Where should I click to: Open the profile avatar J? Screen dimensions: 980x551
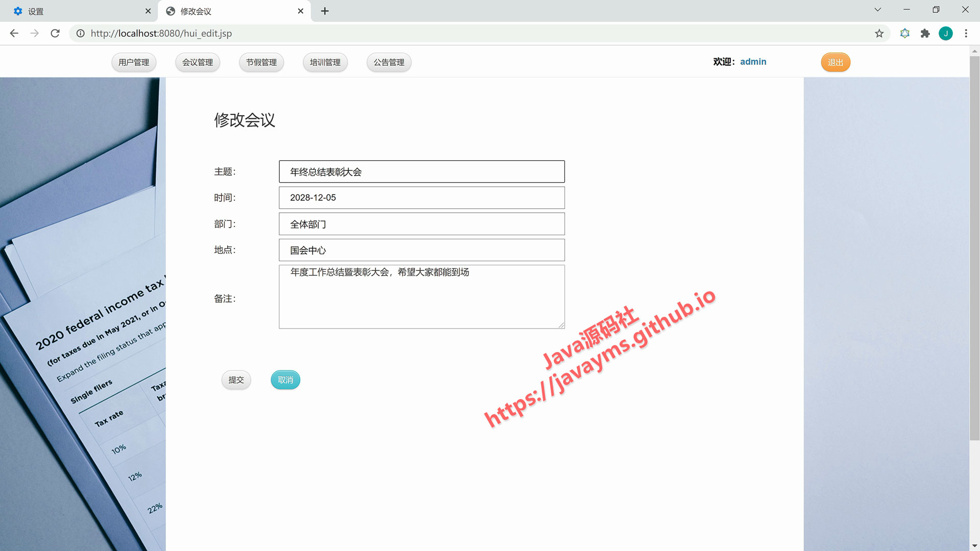click(x=946, y=33)
